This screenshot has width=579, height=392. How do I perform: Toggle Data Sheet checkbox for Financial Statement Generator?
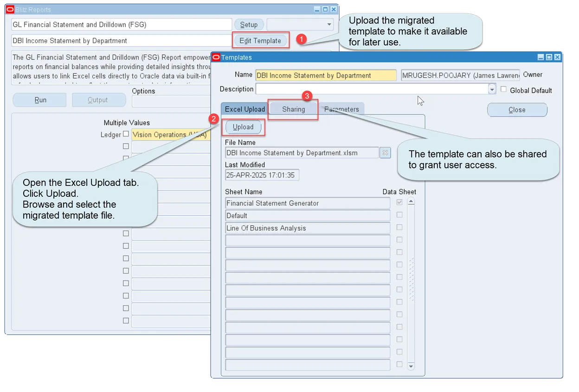click(399, 202)
